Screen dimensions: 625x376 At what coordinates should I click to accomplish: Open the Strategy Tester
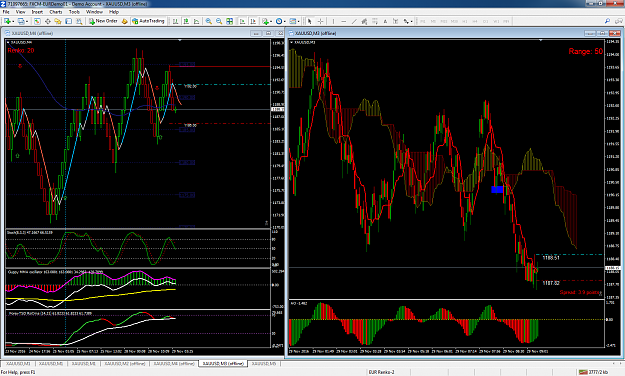[x=79, y=21]
